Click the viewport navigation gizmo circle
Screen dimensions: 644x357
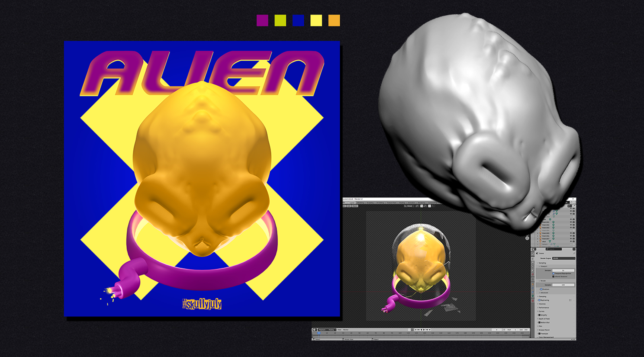pos(527,238)
